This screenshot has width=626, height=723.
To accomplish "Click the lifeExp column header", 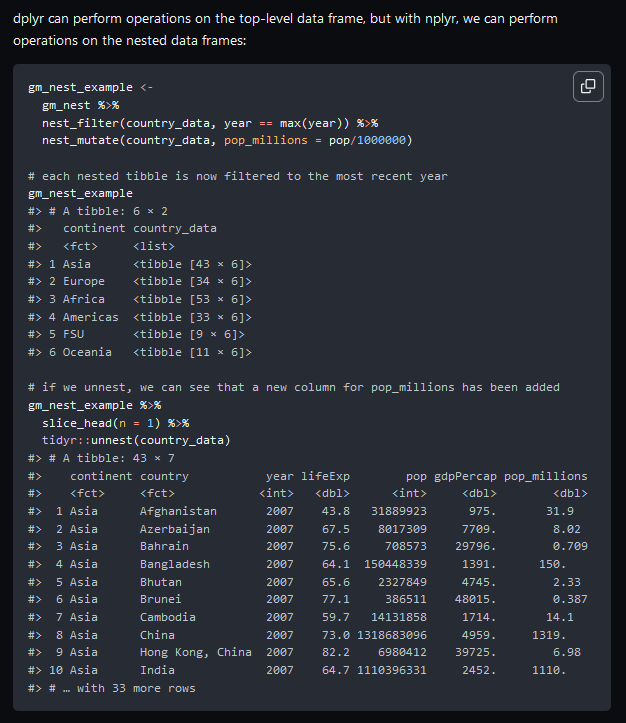I will point(325,476).
